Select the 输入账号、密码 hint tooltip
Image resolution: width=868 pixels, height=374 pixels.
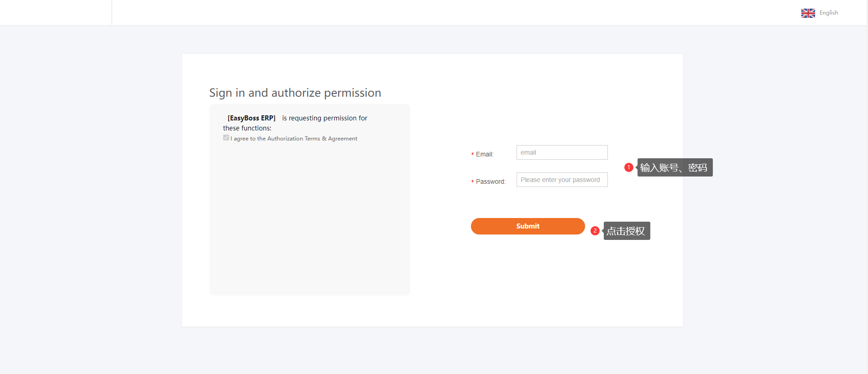(675, 168)
